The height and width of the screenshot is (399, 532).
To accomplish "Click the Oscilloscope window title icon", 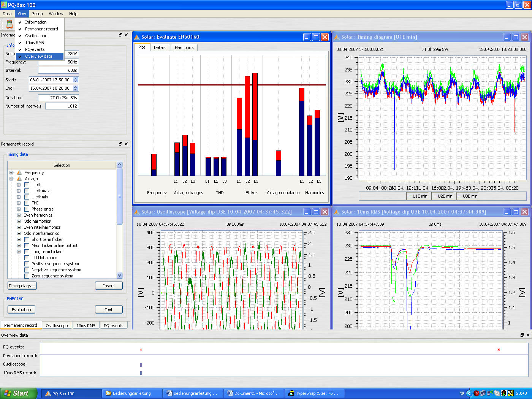I will [137, 212].
